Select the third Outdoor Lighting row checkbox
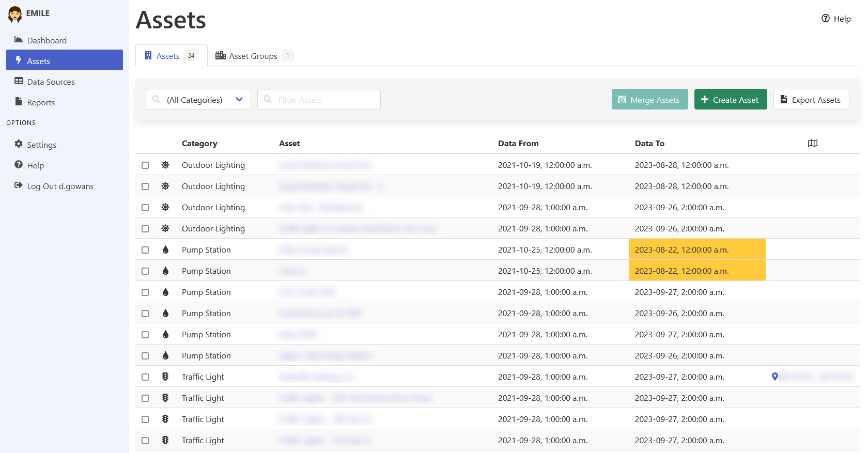Viewport: 868px width, 453px height. point(145,208)
